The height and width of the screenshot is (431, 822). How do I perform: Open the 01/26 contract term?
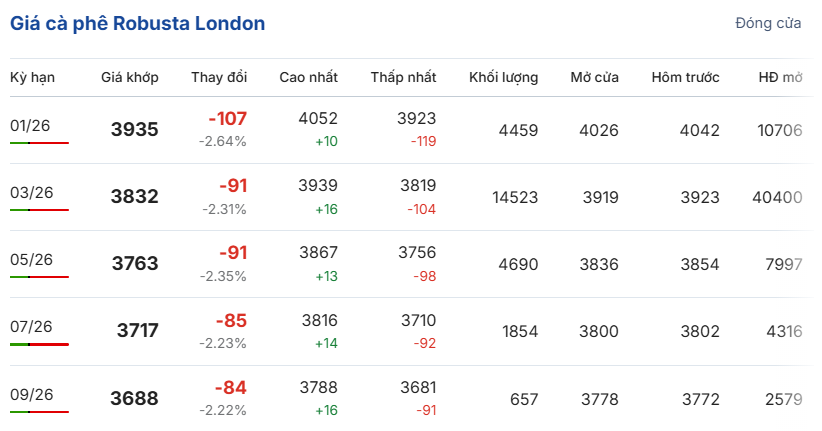30,126
